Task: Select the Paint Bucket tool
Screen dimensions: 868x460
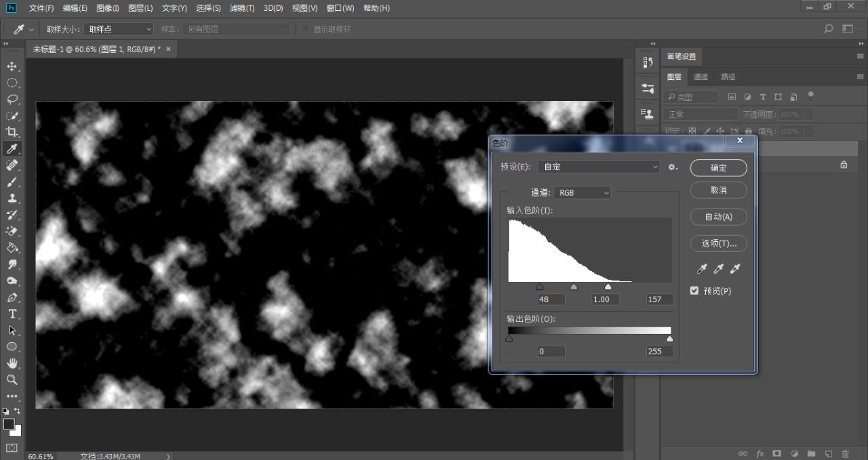Action: (x=12, y=248)
